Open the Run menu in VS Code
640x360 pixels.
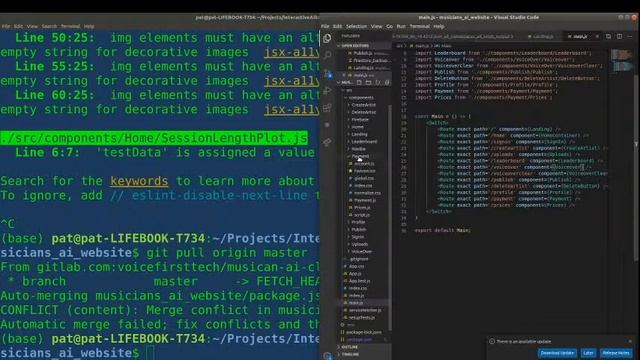tap(401, 26)
